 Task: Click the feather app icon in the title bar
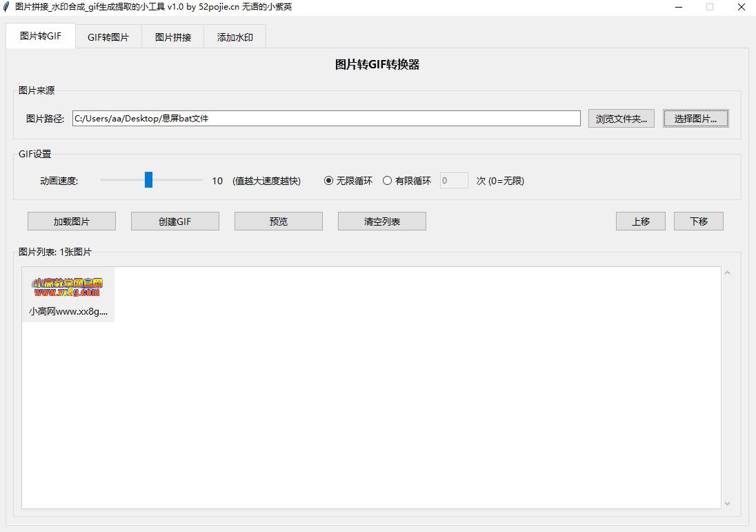click(7, 7)
